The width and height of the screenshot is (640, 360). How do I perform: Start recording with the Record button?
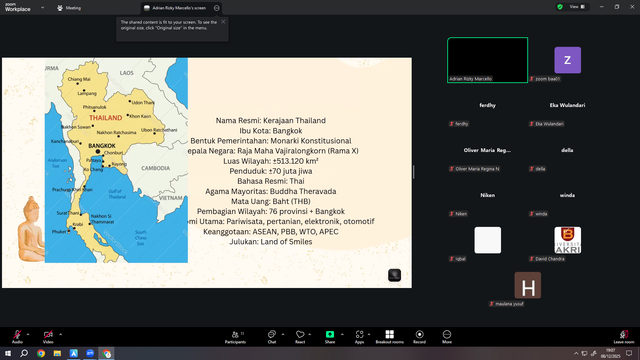(x=419, y=337)
